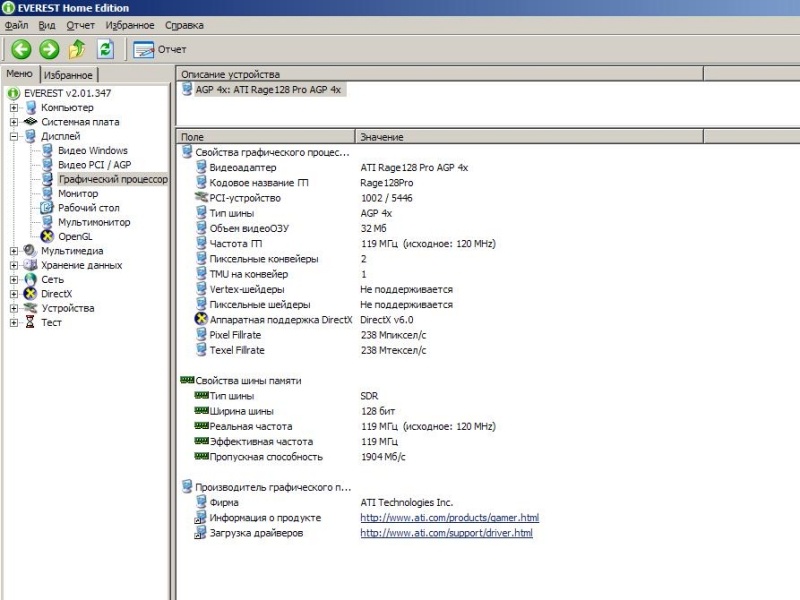Screen dimensions: 800x600
Task: Expand the Мультимедиа tree node
Action: point(14,251)
